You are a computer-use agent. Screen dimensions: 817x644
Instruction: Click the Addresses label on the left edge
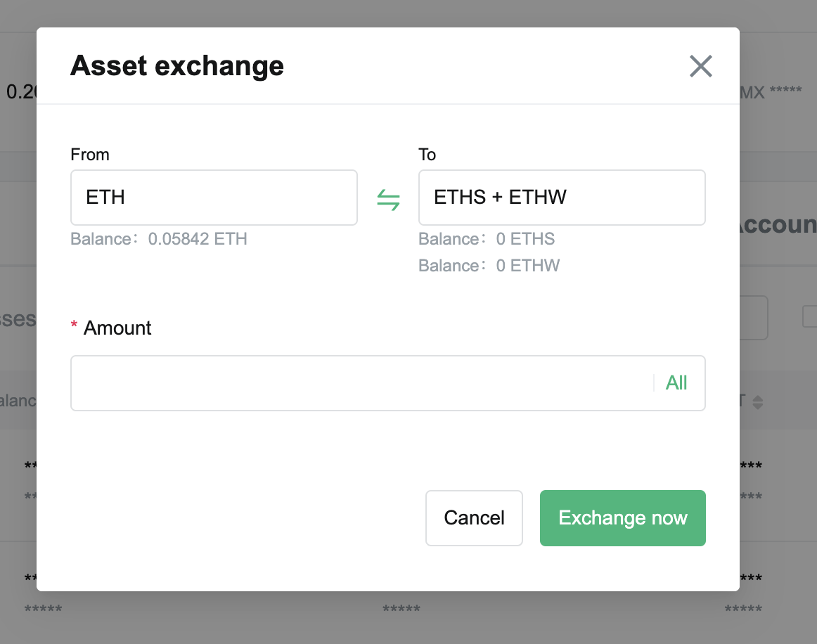(x=19, y=318)
